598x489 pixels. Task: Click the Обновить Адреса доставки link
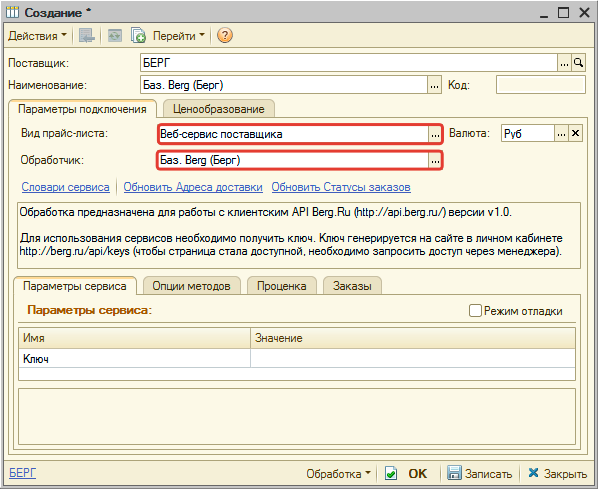pyautogui.click(x=193, y=187)
